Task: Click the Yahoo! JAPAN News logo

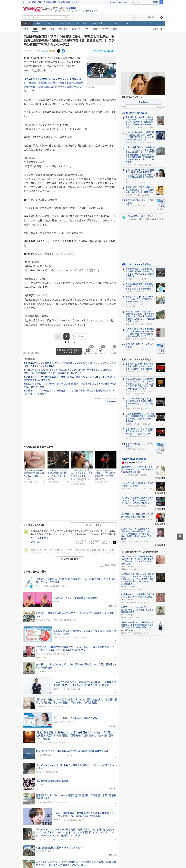Action: click(37, 9)
